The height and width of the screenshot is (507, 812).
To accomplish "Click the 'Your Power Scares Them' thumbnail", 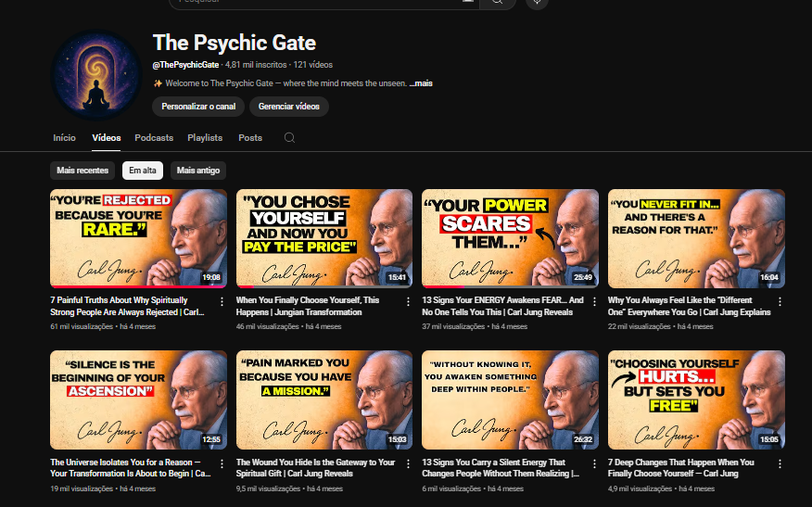I will [510, 239].
